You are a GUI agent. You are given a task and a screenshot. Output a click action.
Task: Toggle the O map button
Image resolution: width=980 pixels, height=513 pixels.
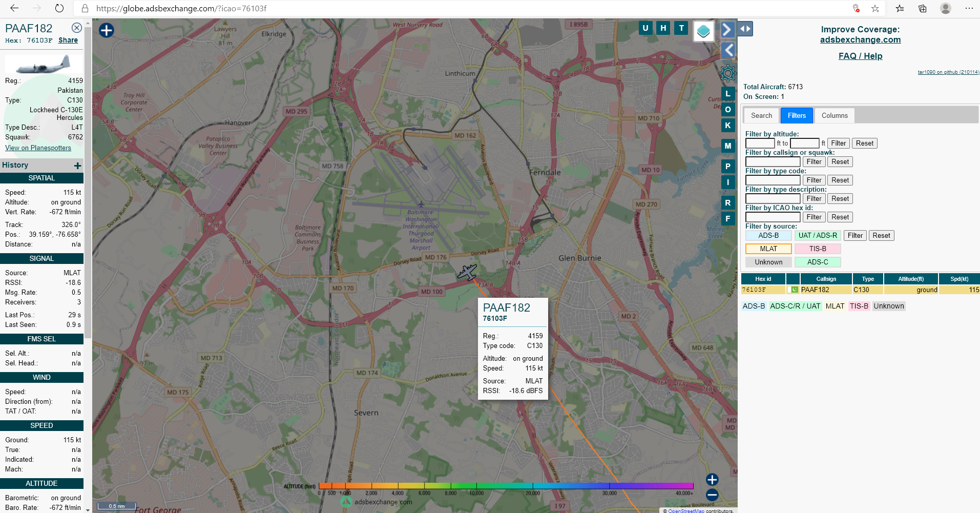(727, 110)
